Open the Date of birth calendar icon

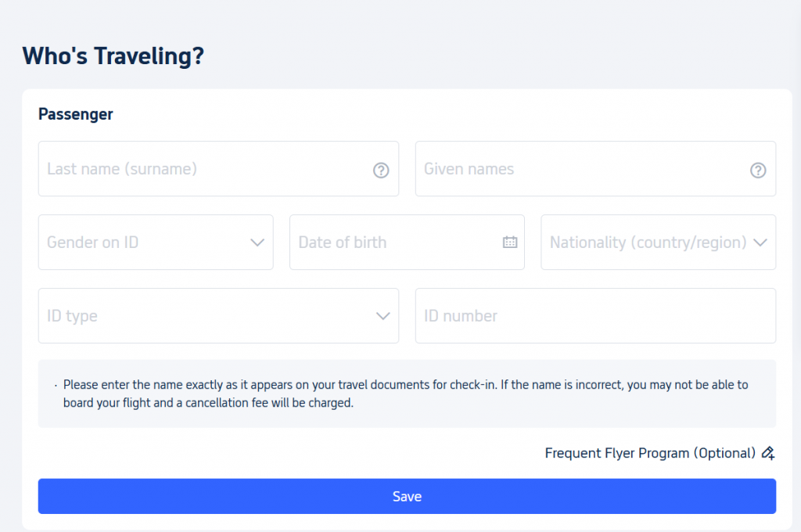[510, 243]
